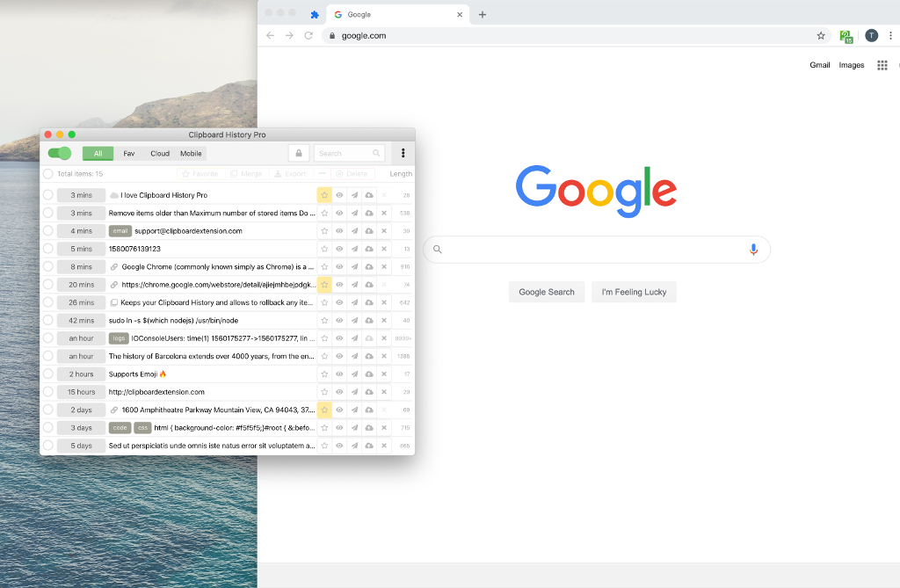
Task: Click the Merge toolbar button
Action: click(x=246, y=174)
